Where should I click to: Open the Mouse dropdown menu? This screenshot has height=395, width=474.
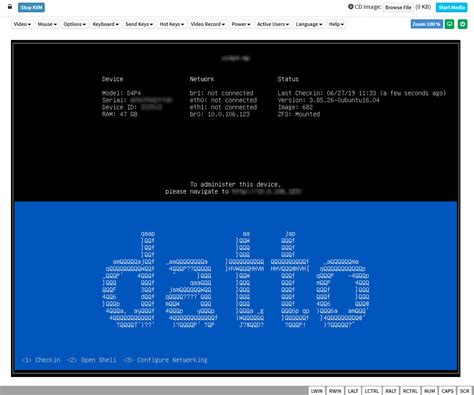47,24
